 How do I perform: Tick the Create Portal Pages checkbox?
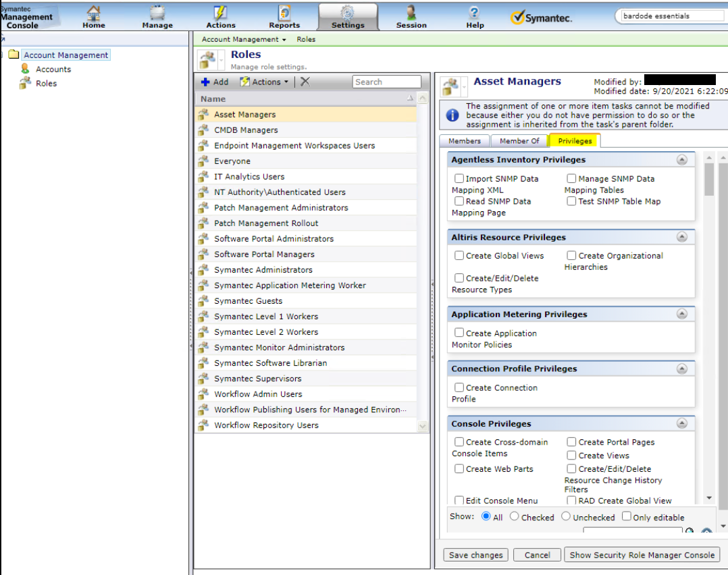pos(572,442)
